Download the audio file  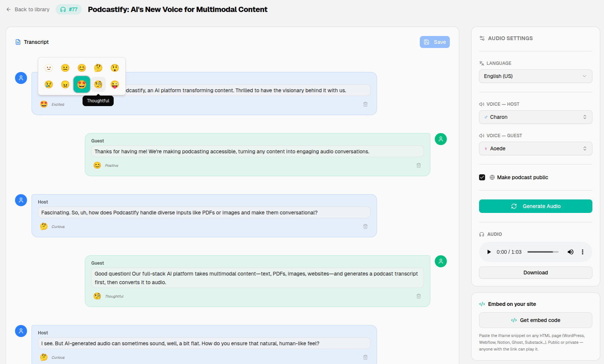[x=536, y=273]
